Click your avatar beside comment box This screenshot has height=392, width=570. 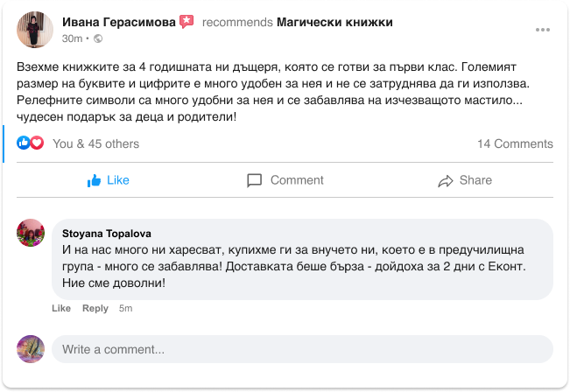pyautogui.click(x=32, y=349)
